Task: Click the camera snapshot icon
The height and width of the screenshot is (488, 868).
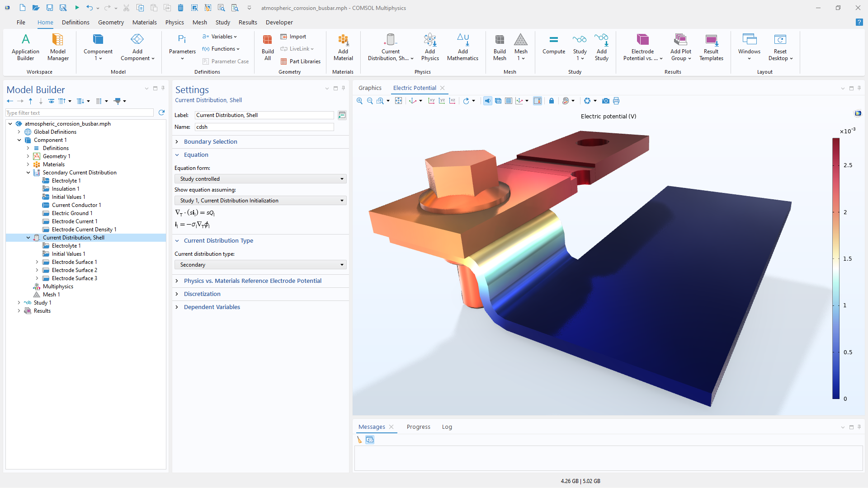Action: 606,101
